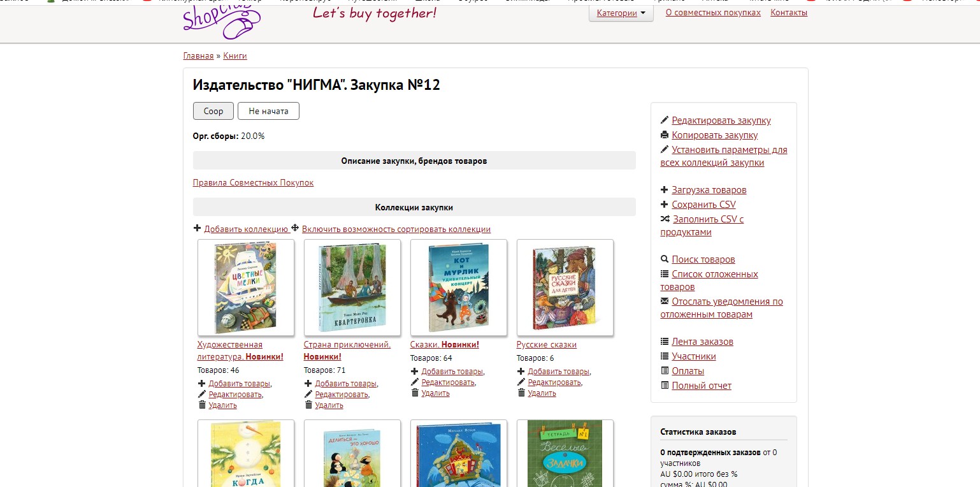This screenshot has height=487, width=980.
Task: Click magnifier icon beside Поиск товаров
Action: coord(665,259)
